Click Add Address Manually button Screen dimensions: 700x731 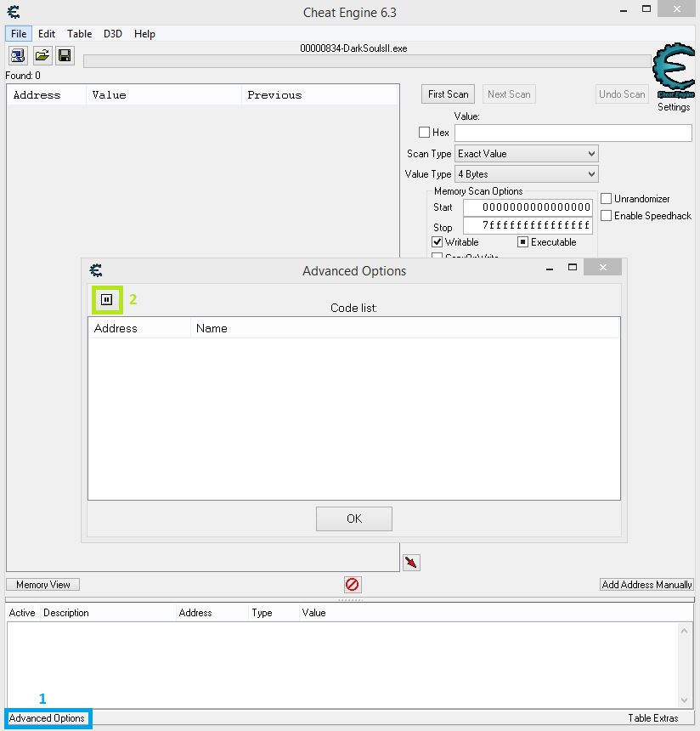646,585
